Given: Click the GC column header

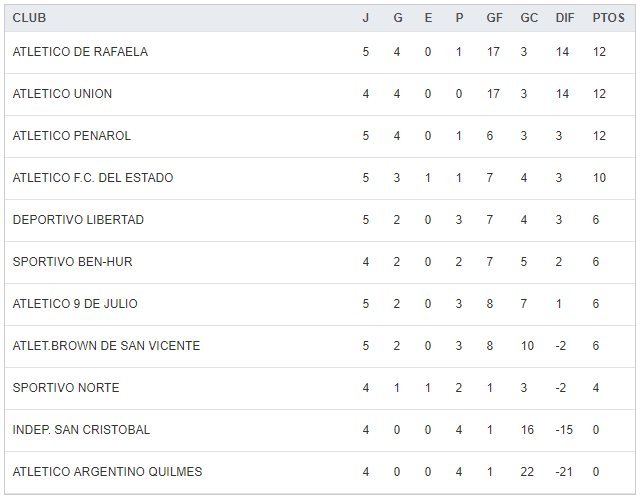Looking at the screenshot, I should point(529,18).
